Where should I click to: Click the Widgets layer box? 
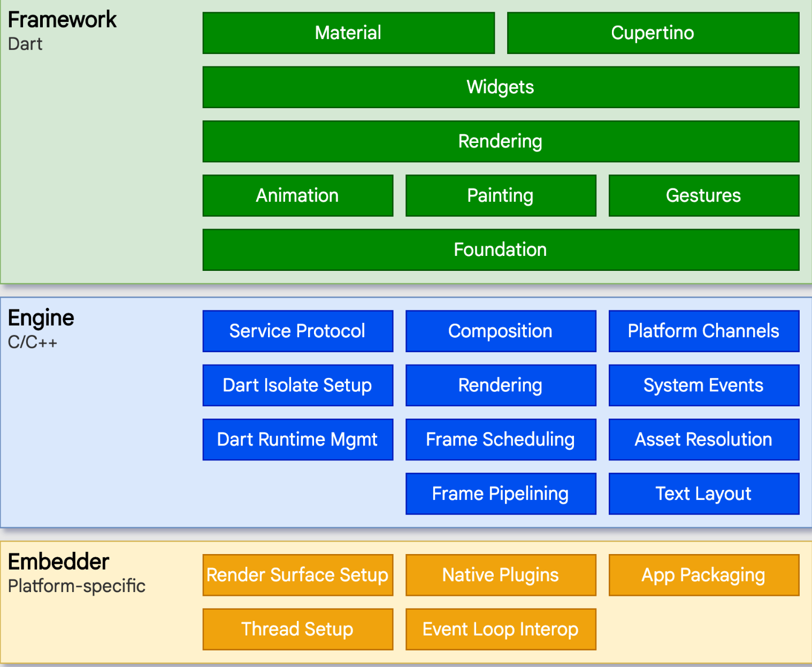click(501, 87)
